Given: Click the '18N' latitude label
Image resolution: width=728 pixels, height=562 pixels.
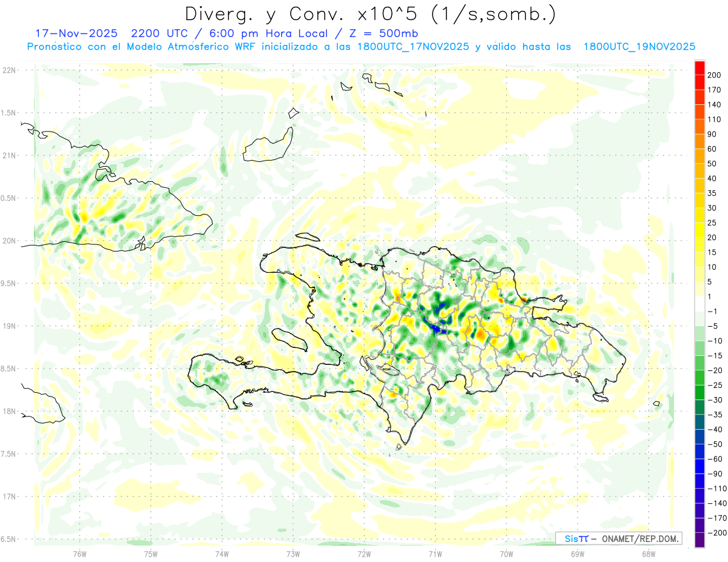Looking at the screenshot, I should pos(8,411).
